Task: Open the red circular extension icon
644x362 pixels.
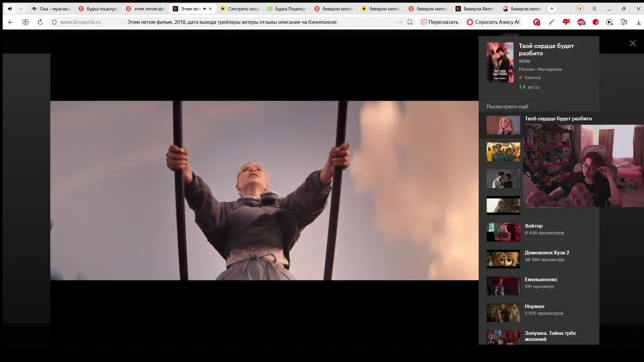Action: pos(537,22)
